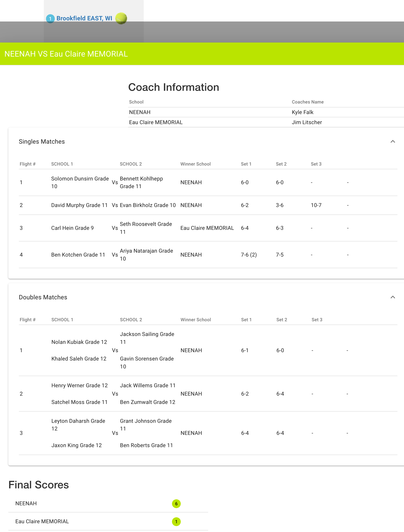This screenshot has width=404, height=532.
Task: Collapse the Doubles Matches panel
Action: [x=392, y=297]
